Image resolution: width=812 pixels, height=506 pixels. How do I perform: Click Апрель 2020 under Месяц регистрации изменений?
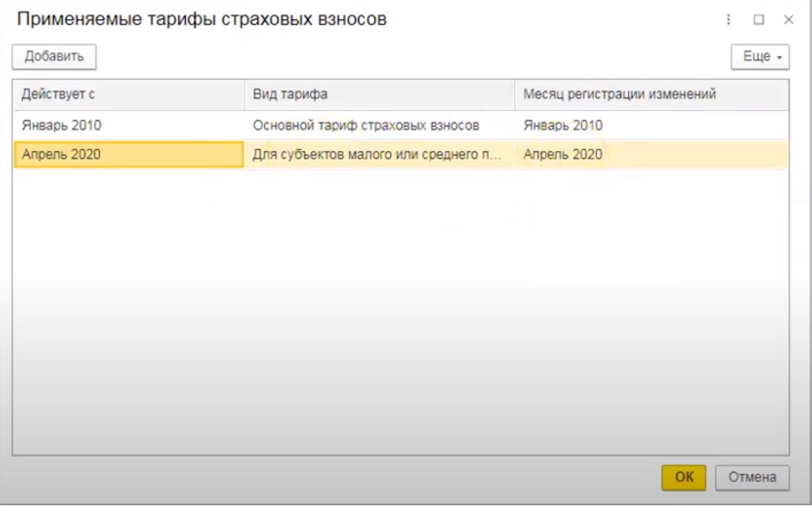pyautogui.click(x=563, y=155)
